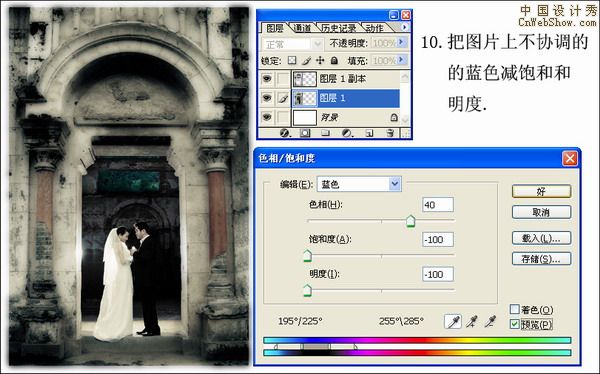The height and width of the screenshot is (374, 600).
Task: Switch to the 历史记录 history tab
Action: (339, 28)
